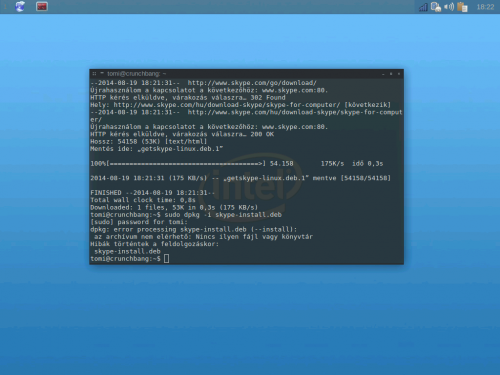Click the terminal cursor at the last prompt
Image resolution: width=500 pixels, height=375 pixels.
[x=167, y=259]
